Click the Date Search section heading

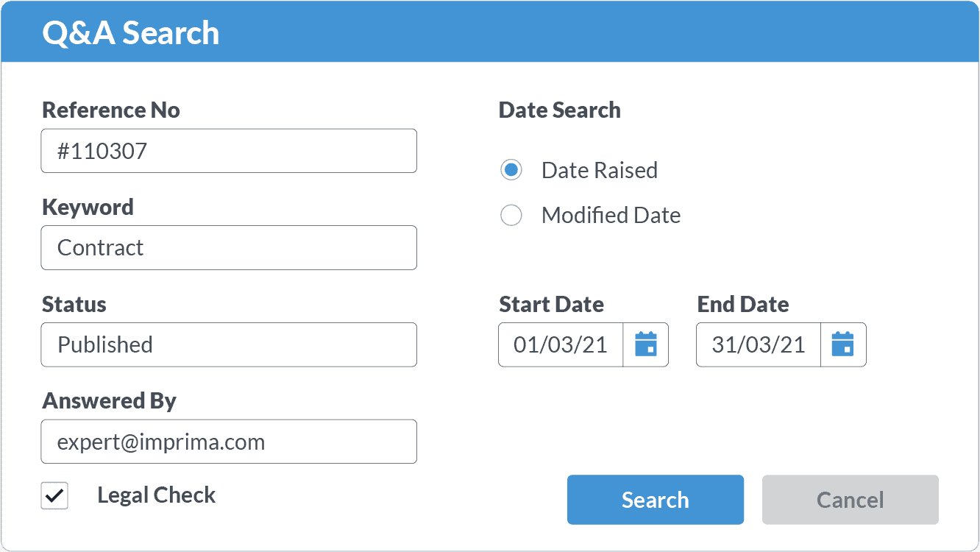(x=560, y=110)
